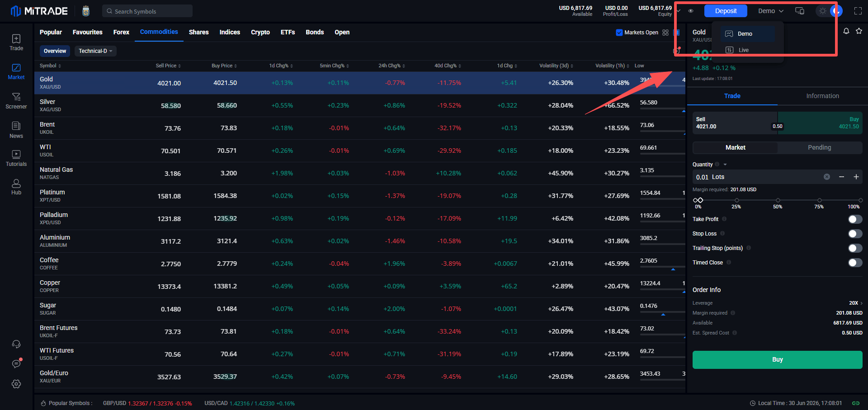
Task: Enable the Take Profit switch
Action: click(x=855, y=219)
